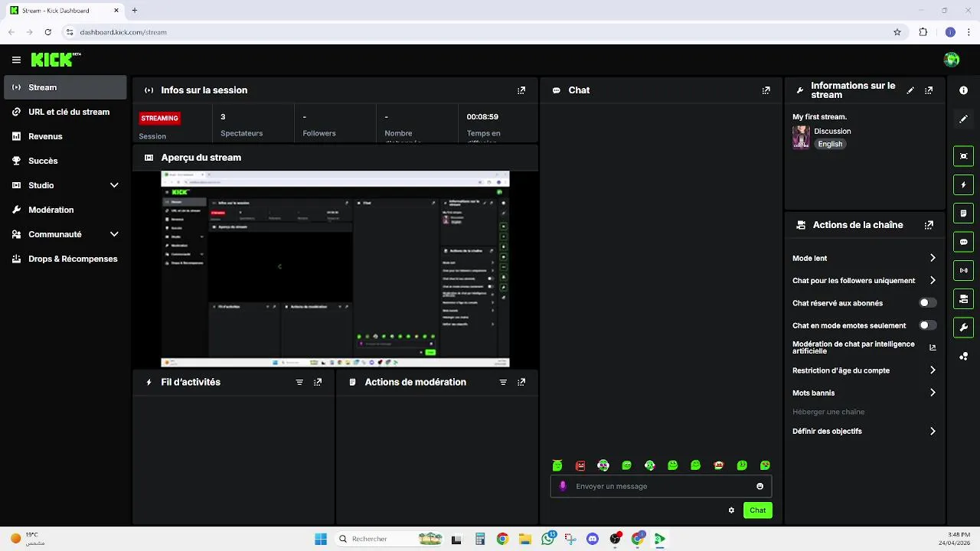This screenshot has height=551, width=980.
Task: Open Mode lent options chevron
Action: [933, 258]
